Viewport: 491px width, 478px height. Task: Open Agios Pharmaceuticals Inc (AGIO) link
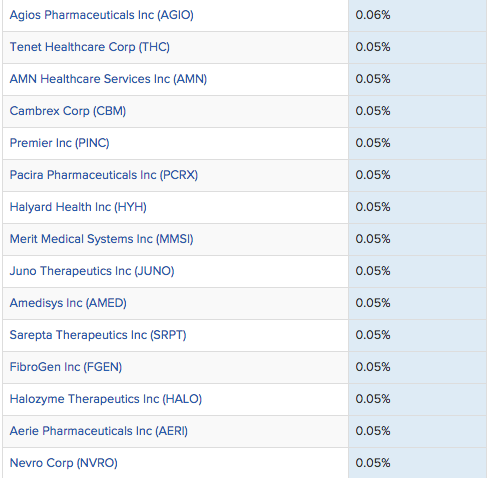[101, 15]
